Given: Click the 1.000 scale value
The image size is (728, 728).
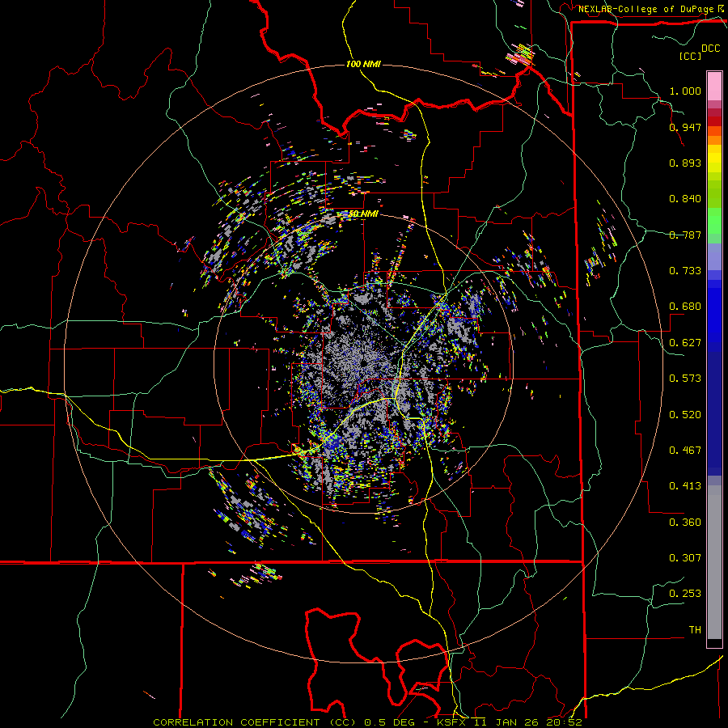Looking at the screenshot, I should point(685,91).
